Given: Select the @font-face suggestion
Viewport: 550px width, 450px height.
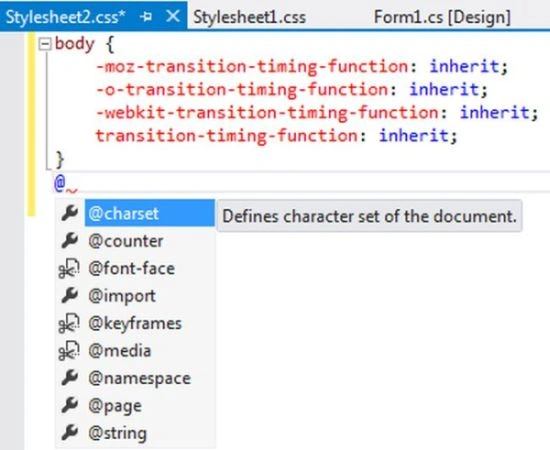Looking at the screenshot, I should tap(132, 269).
